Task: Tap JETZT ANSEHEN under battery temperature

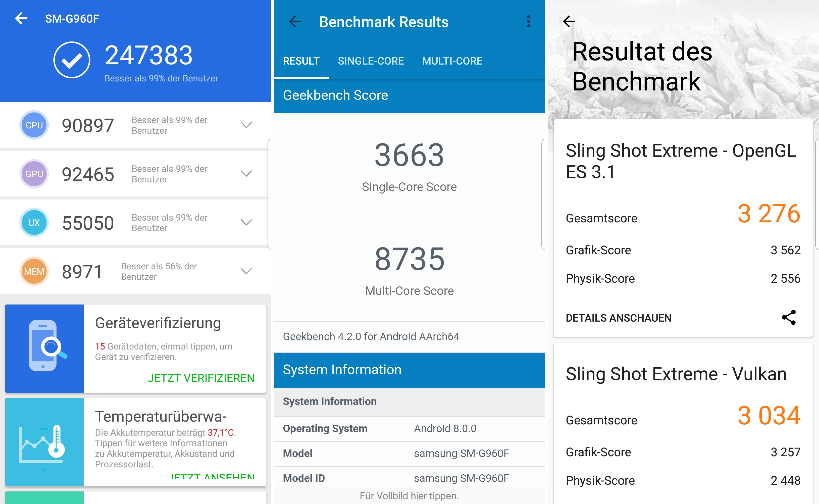Action: coord(212,477)
